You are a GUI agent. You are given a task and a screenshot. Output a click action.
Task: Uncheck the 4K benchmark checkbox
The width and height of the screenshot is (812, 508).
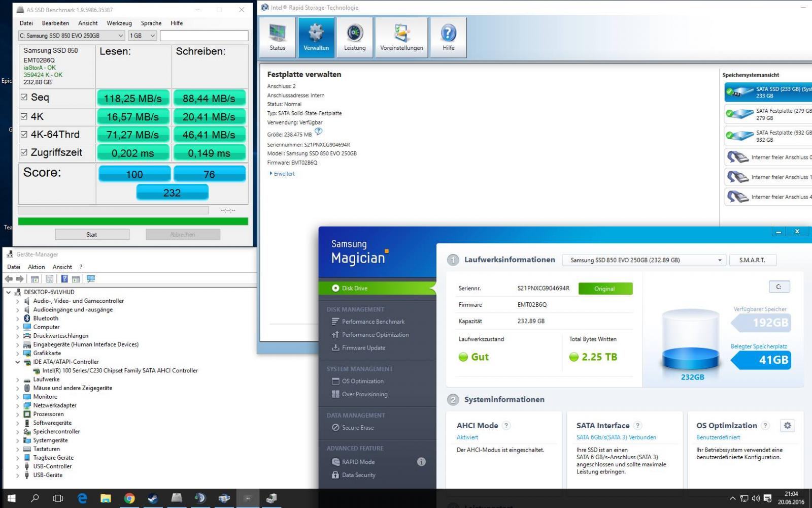click(24, 116)
